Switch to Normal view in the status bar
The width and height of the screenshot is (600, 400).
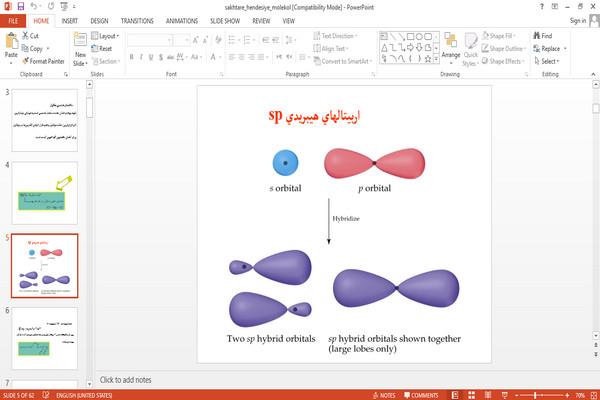(455, 395)
